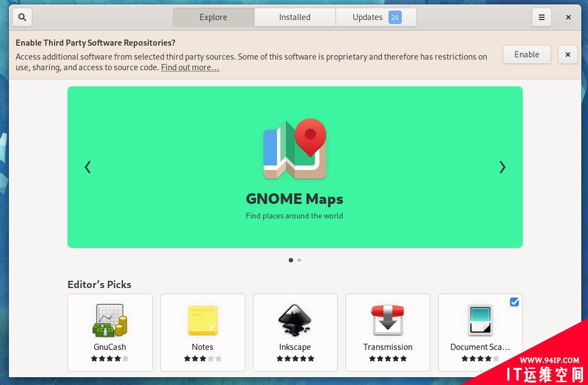Click the Inkscape app name
Screen dimensions: 588x385
point(295,347)
